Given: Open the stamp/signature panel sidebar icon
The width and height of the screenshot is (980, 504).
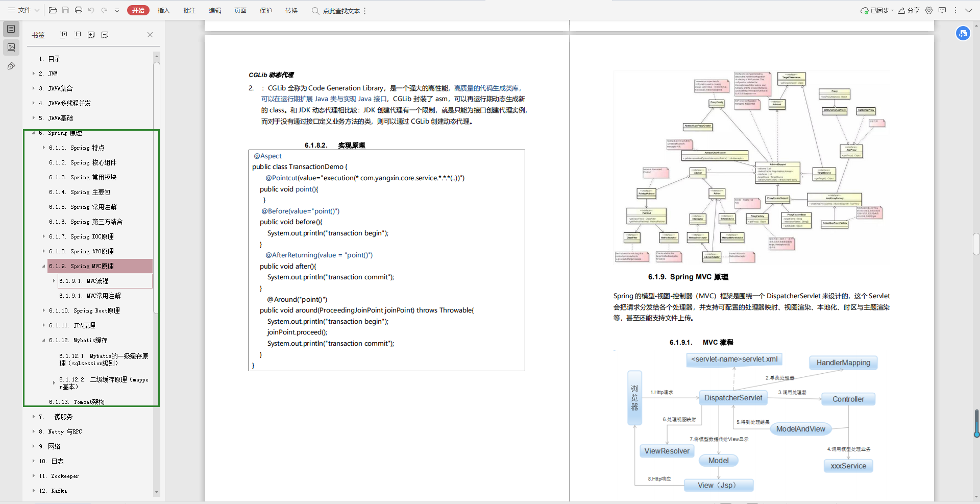Looking at the screenshot, I should 11,66.
